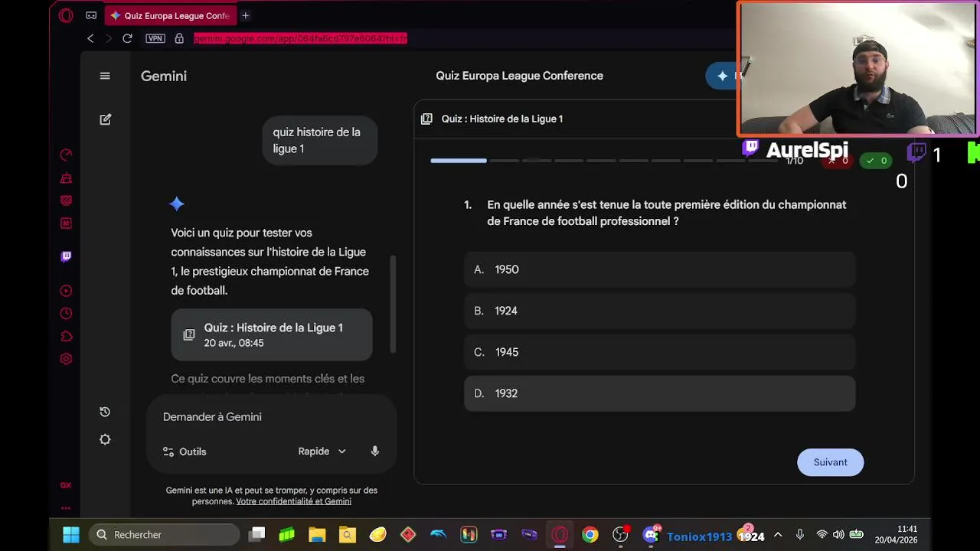
Task: Click the Gemini title text
Action: click(x=164, y=76)
